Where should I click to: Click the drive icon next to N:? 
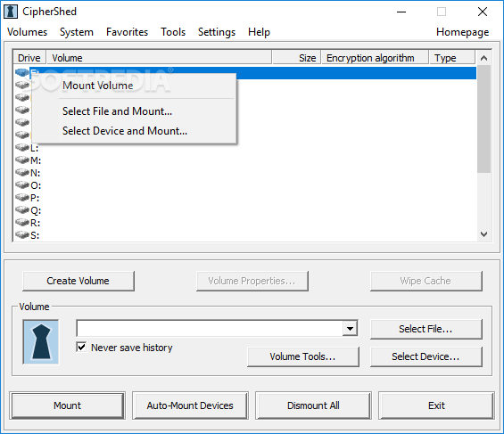click(x=22, y=172)
